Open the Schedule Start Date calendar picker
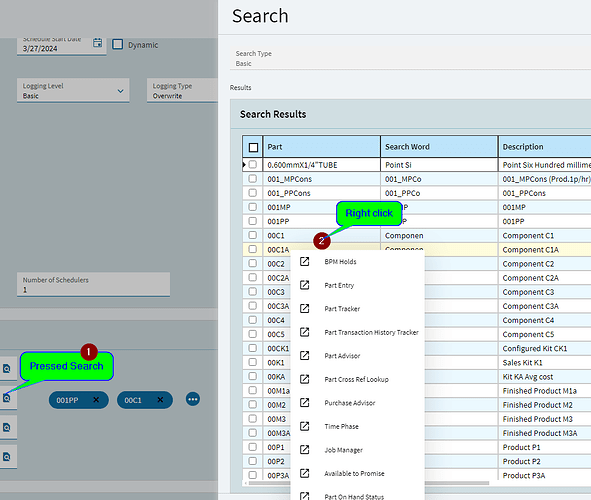The height and width of the screenshot is (500, 591). click(x=98, y=43)
